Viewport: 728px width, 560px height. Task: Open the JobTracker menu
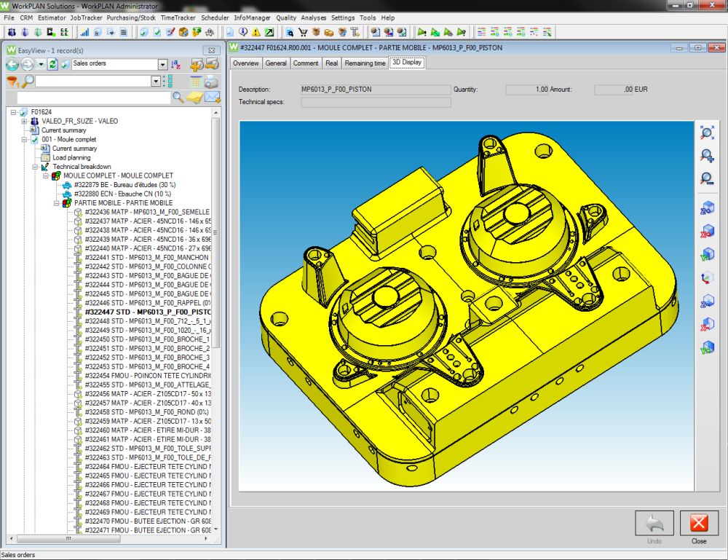pyautogui.click(x=86, y=17)
